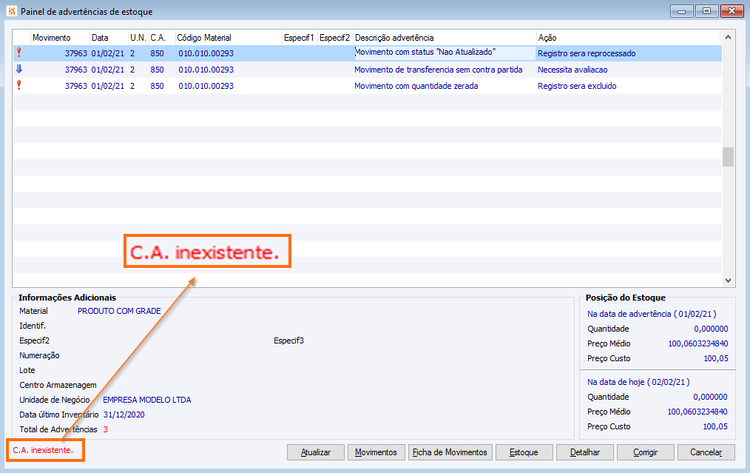
Task: Click the U.N. column header
Action: (138, 38)
